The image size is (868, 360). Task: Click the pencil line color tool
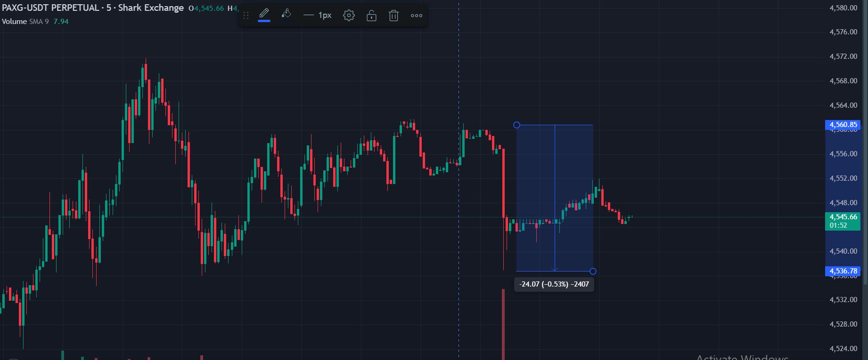tap(264, 13)
